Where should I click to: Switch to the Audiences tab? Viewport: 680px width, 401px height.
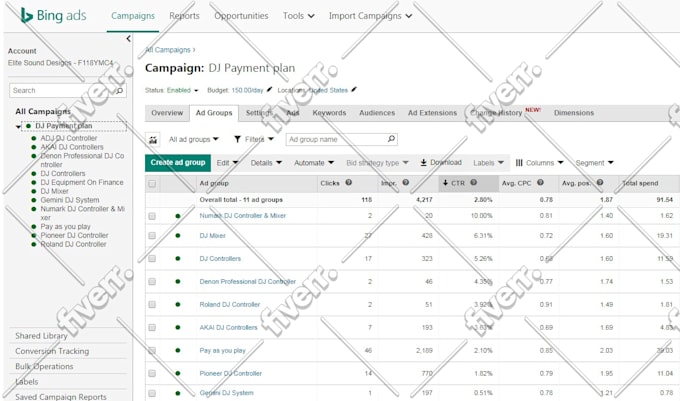377,113
